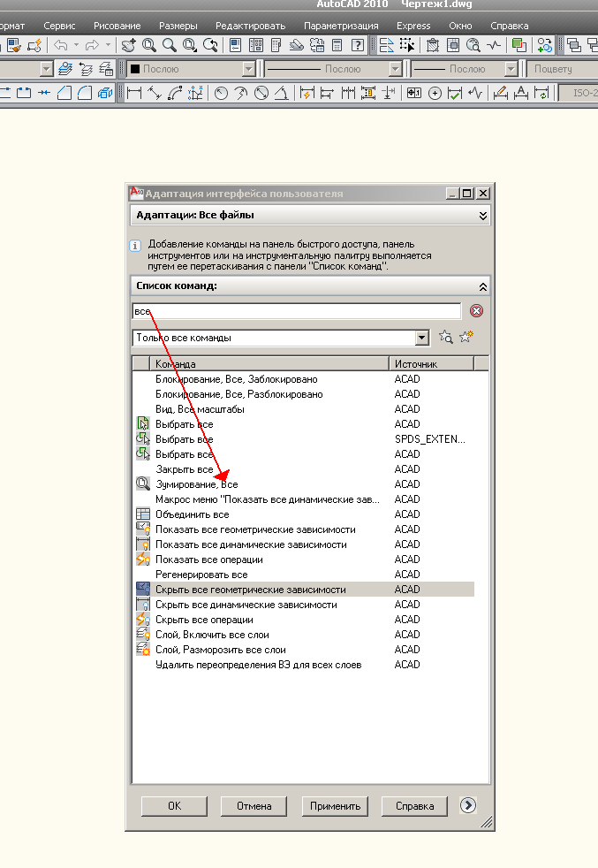
Task: Open the DesignCenter icon
Action: pos(256,45)
